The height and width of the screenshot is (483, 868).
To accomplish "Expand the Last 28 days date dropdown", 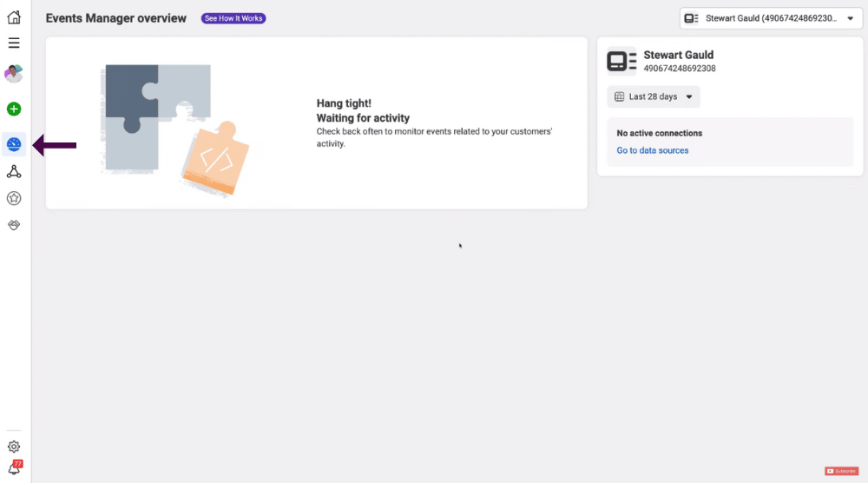I will click(654, 96).
